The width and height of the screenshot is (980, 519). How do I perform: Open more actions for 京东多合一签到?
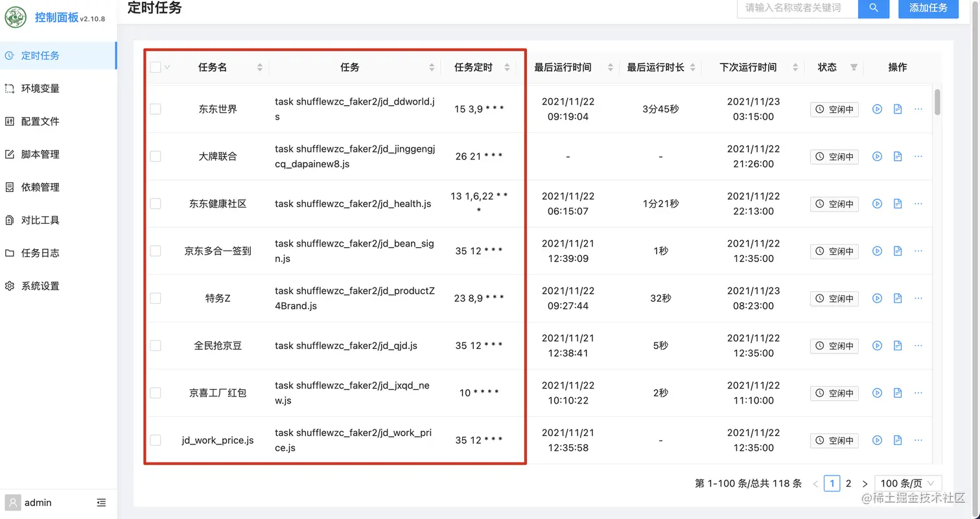(918, 251)
